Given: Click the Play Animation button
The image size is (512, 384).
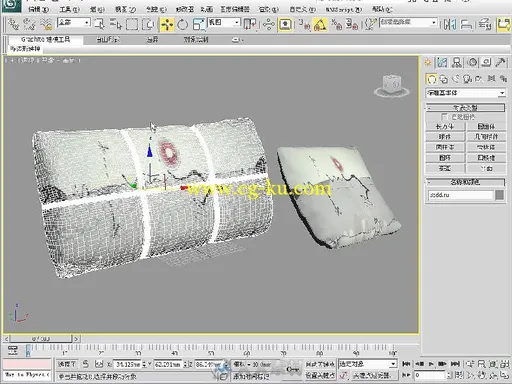Looking at the screenshot, I should pos(431,364).
